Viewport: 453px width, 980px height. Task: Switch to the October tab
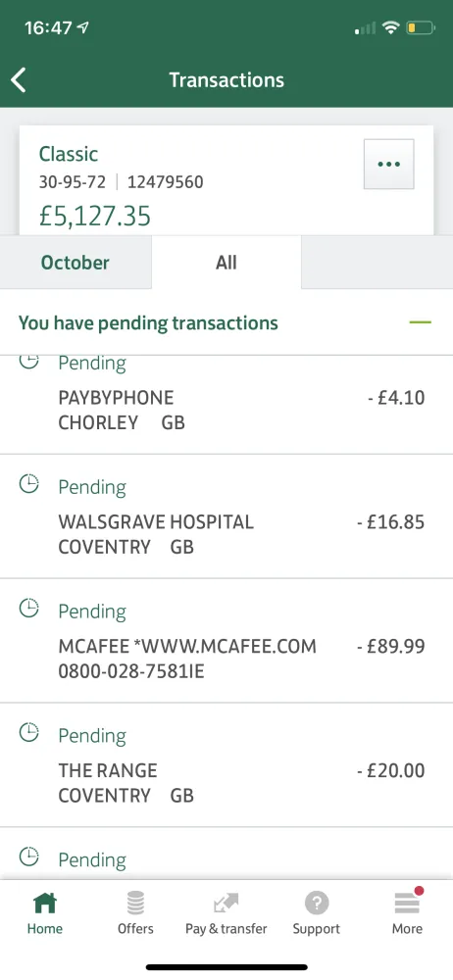pos(75,263)
